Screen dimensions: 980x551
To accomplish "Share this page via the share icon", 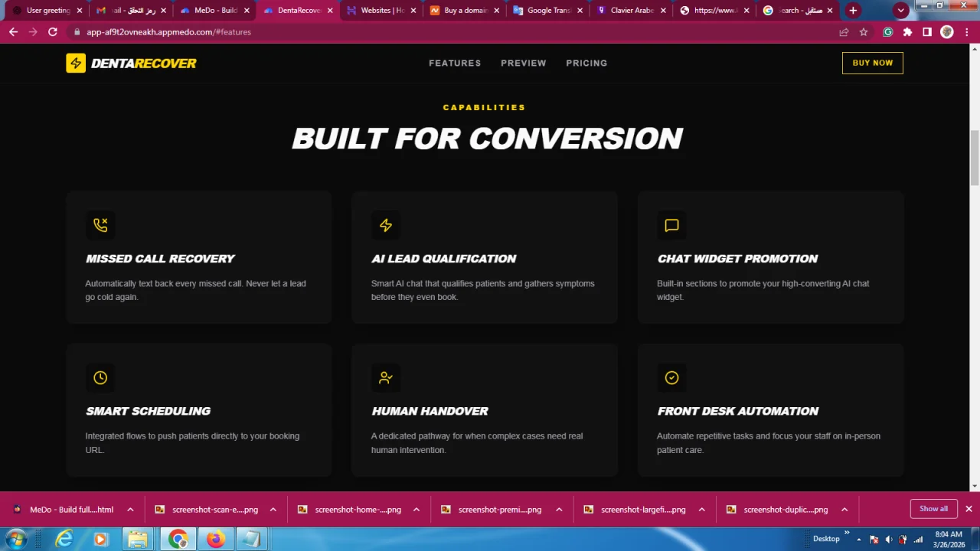I will pyautogui.click(x=844, y=32).
